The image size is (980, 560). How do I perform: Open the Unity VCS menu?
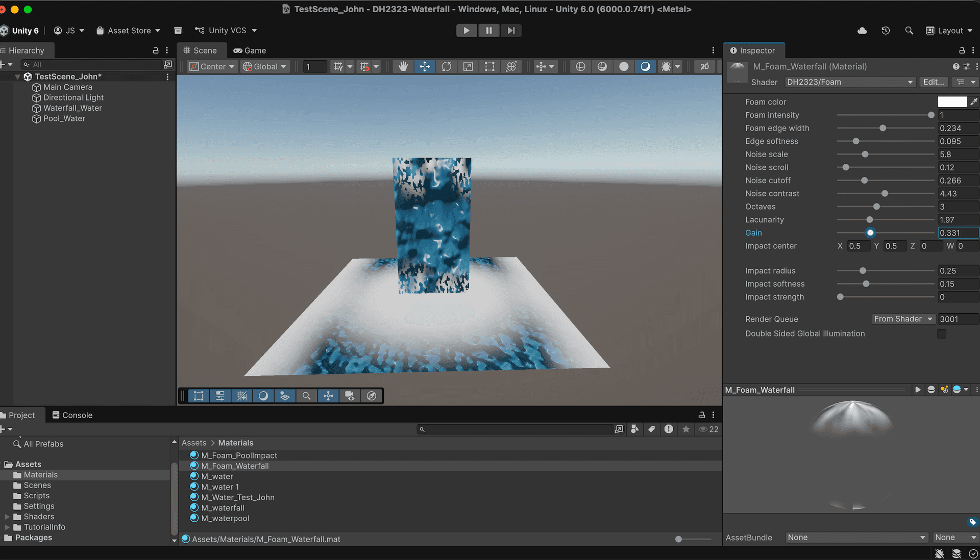click(x=226, y=31)
